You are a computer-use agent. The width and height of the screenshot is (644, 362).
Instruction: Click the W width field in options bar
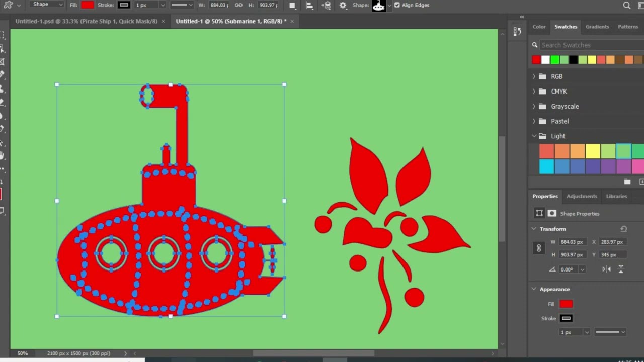(219, 5)
